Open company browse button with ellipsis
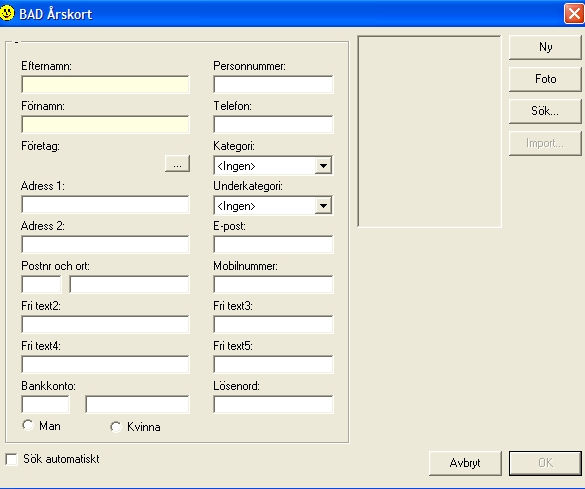The width and height of the screenshot is (585, 489). pos(177,164)
